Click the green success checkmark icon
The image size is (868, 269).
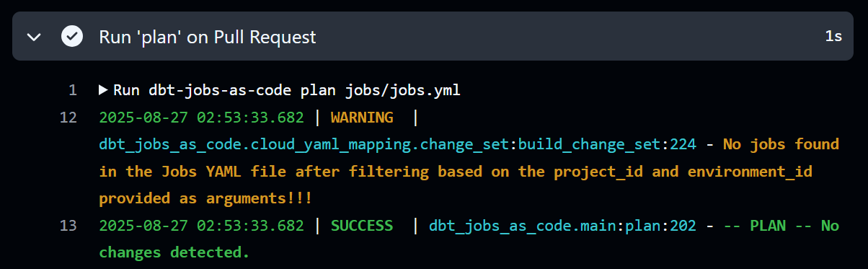pos(71,36)
